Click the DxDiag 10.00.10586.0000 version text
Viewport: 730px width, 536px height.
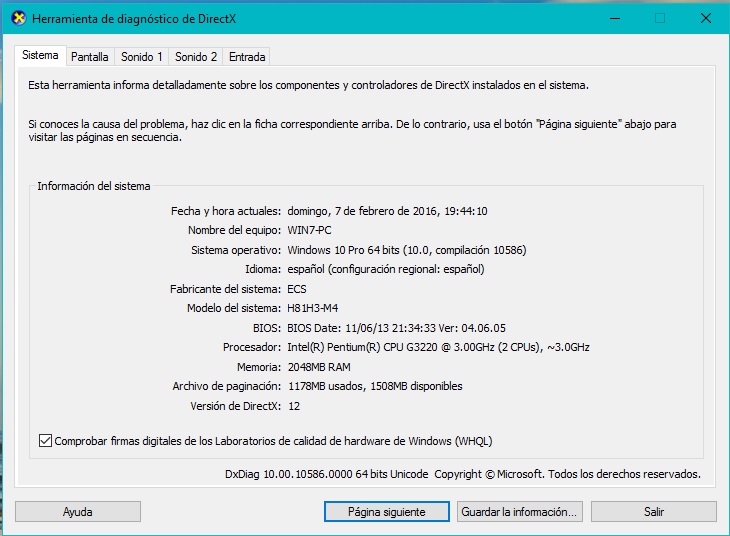326,474
